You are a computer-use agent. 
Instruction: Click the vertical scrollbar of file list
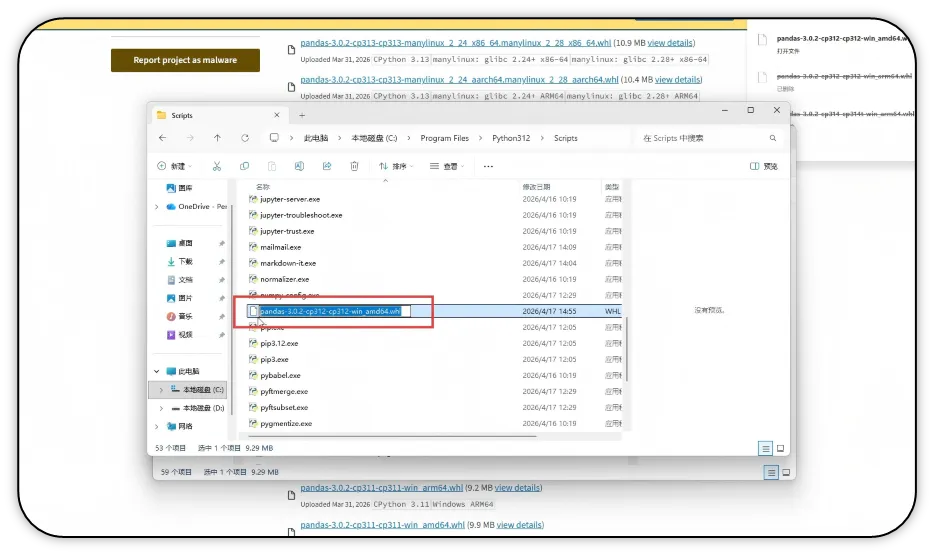[627, 349]
